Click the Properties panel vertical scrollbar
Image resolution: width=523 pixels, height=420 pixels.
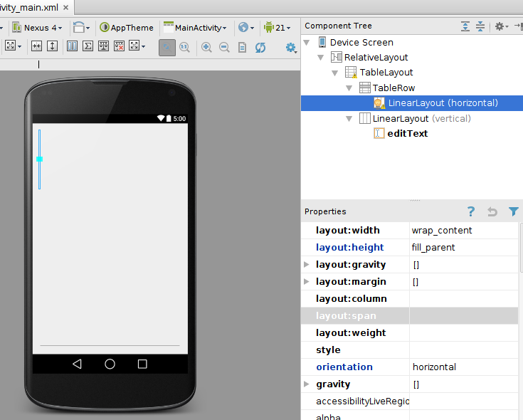click(521, 248)
